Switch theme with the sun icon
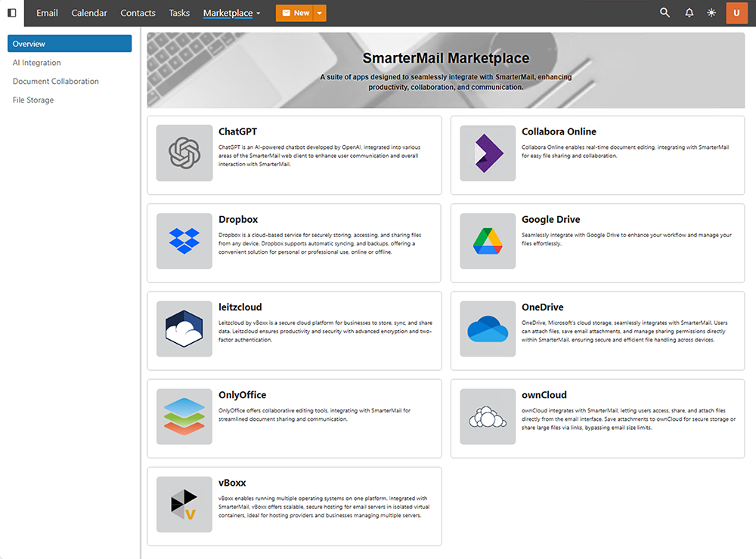 click(711, 13)
